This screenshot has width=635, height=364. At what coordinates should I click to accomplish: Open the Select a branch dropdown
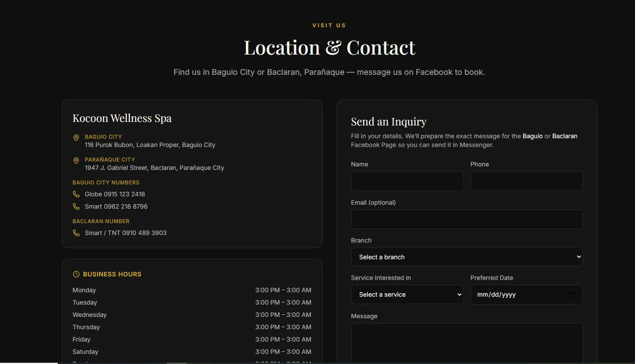(x=467, y=257)
